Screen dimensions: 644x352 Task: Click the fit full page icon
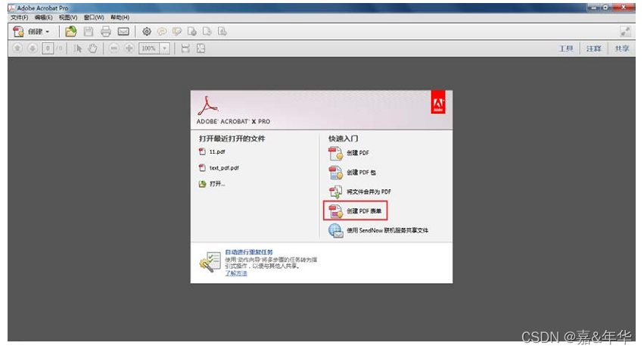pos(201,48)
